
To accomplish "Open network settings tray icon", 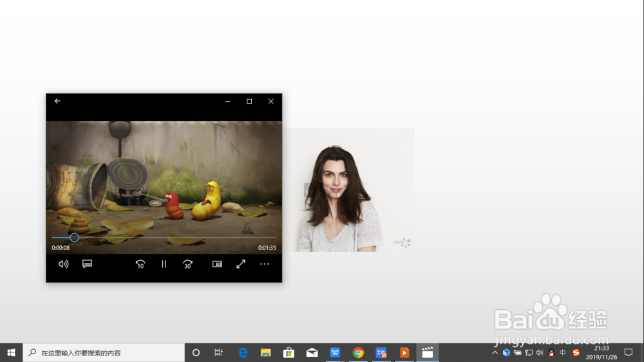I will point(529,352).
